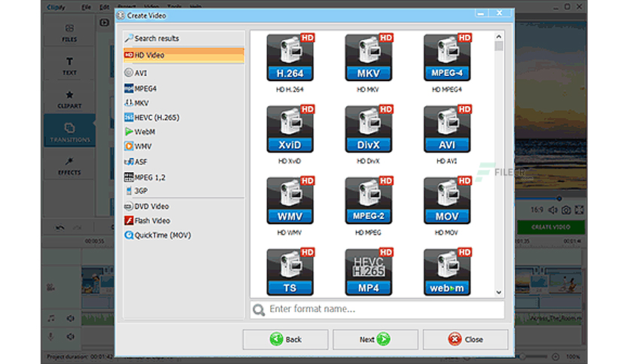Screen dimensions: 629x364
Task: Click the Create Video button in Clipify
Action: pos(551,227)
